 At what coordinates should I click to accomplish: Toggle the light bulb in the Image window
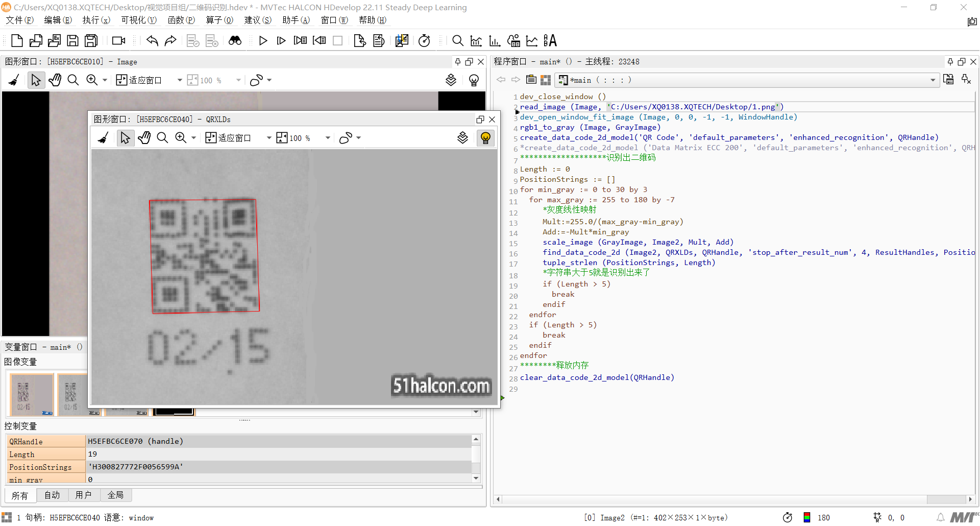click(x=474, y=80)
